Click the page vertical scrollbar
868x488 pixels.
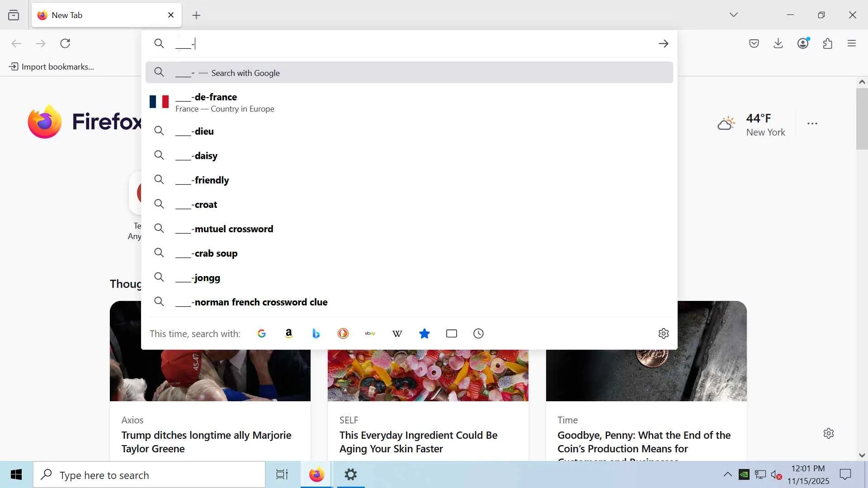(x=862, y=118)
